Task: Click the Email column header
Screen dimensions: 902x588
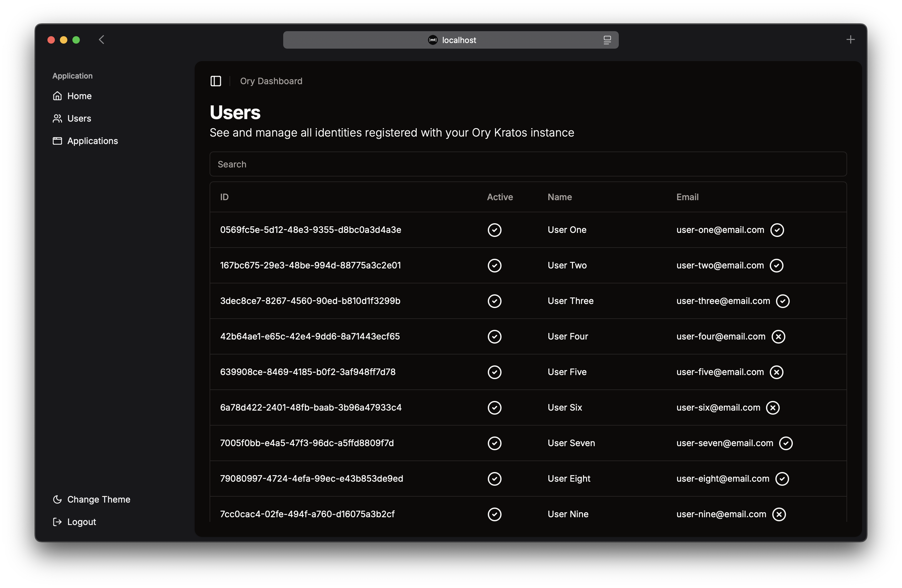Action: click(x=687, y=197)
